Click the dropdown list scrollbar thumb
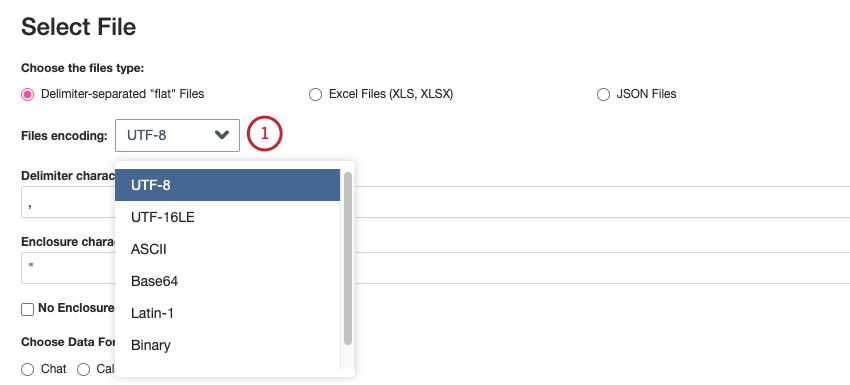This screenshot has height=385, width=850. 348,258
